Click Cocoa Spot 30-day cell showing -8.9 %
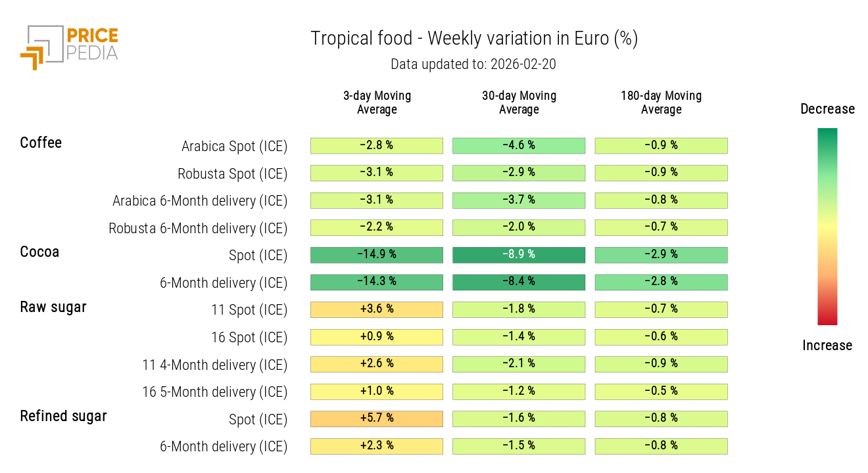This screenshot has height=473, width=868. 519,255
